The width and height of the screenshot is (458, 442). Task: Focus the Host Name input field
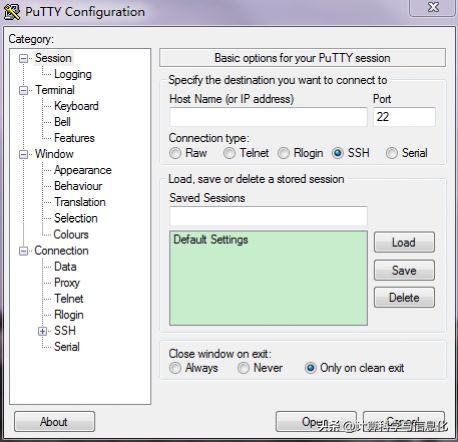click(x=268, y=117)
